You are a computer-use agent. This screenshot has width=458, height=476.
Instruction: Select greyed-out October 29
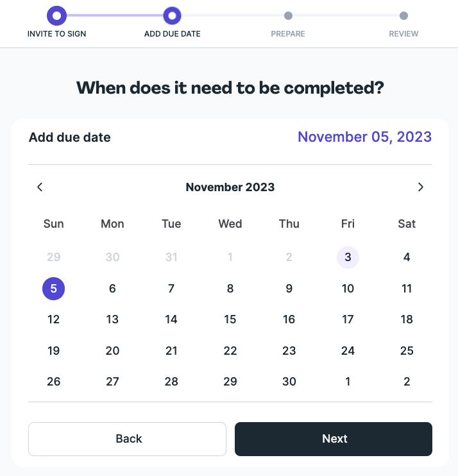(x=54, y=257)
